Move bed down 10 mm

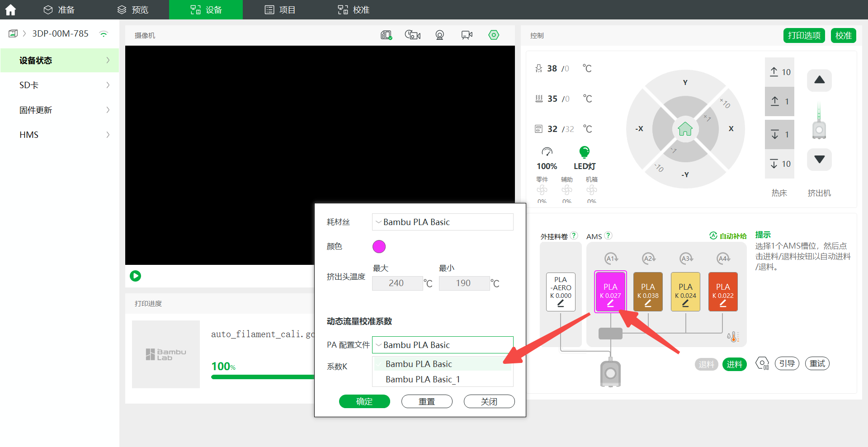tap(779, 164)
